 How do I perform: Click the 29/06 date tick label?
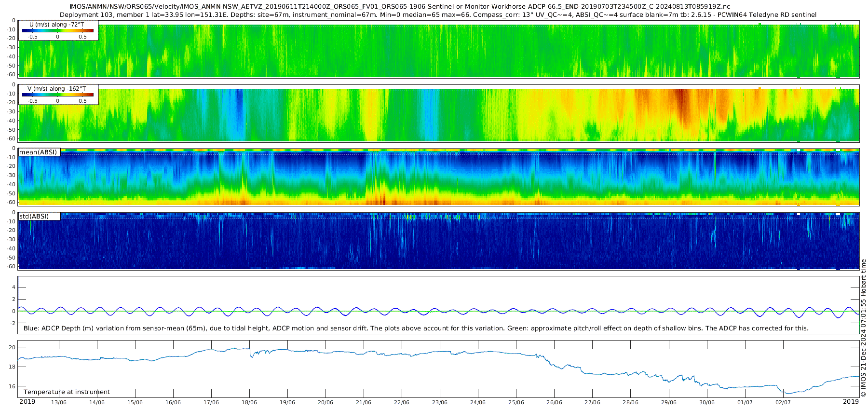pyautogui.click(x=669, y=402)
